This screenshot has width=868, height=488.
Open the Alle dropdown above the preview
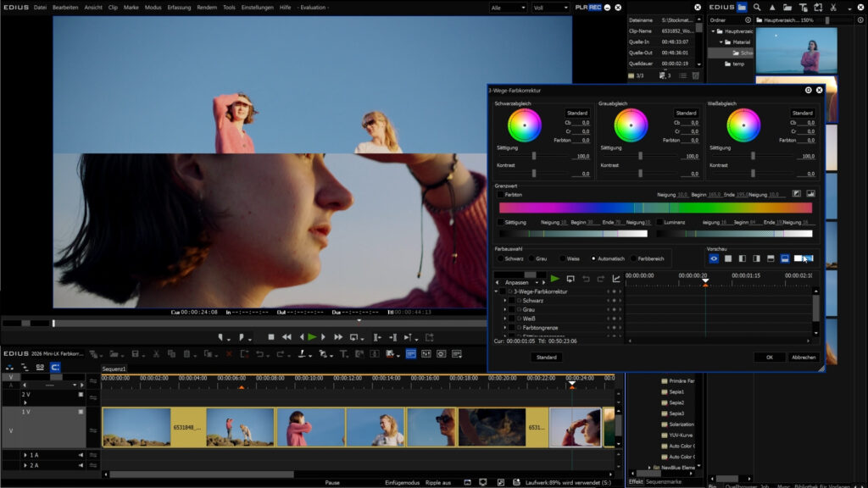507,8
